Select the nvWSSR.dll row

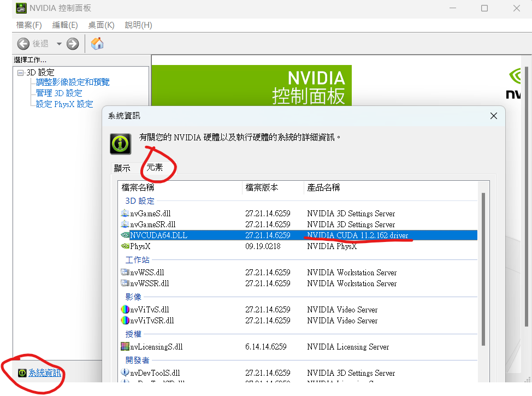[x=299, y=283]
